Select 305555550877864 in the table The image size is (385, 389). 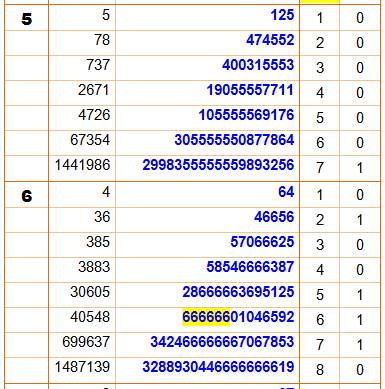[234, 140]
